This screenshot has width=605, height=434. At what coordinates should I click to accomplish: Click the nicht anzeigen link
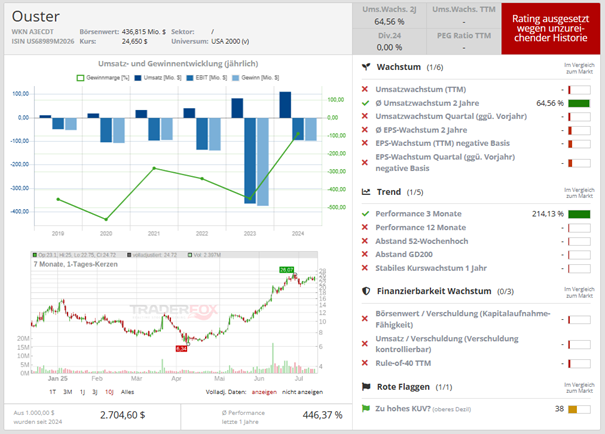tap(302, 392)
